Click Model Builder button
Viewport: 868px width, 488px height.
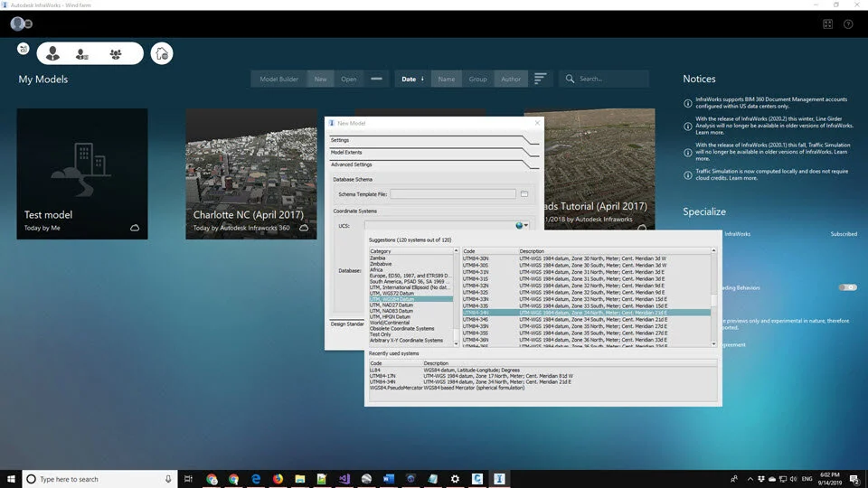click(x=279, y=80)
